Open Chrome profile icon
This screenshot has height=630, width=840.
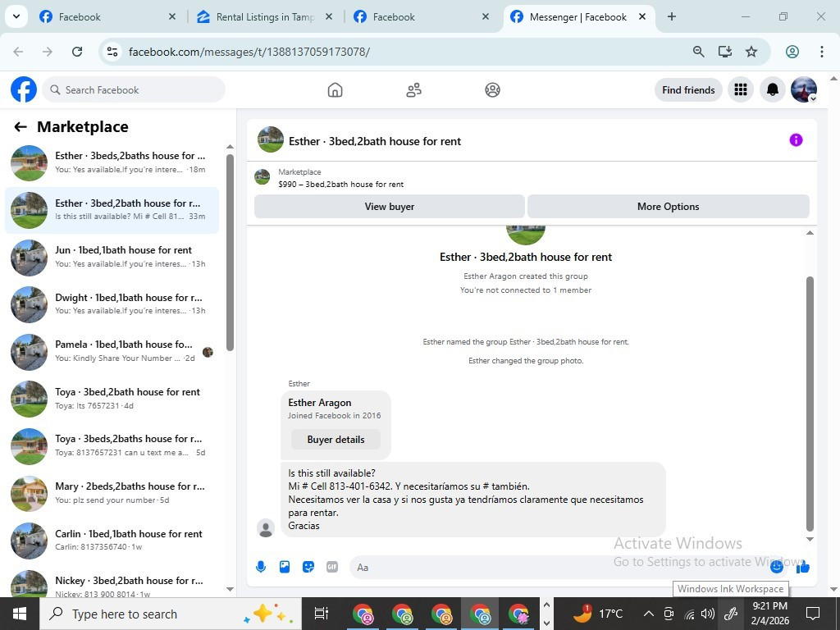pyautogui.click(x=792, y=52)
